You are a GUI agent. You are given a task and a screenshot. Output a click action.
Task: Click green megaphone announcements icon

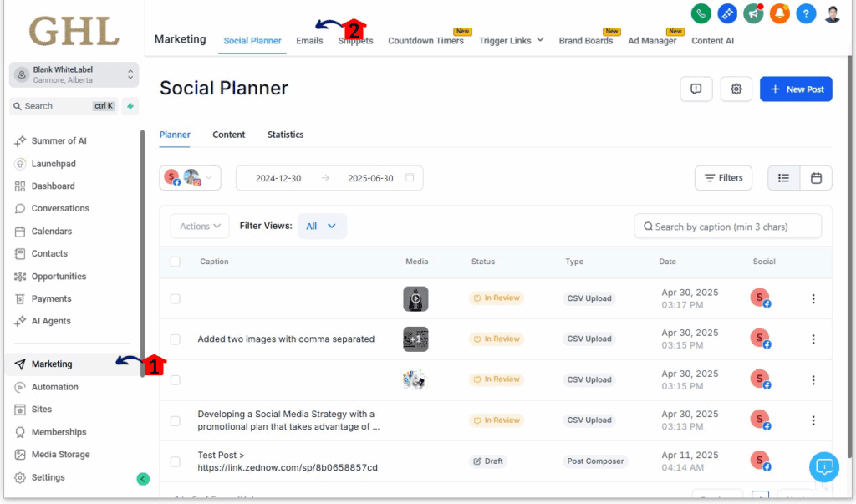753,13
